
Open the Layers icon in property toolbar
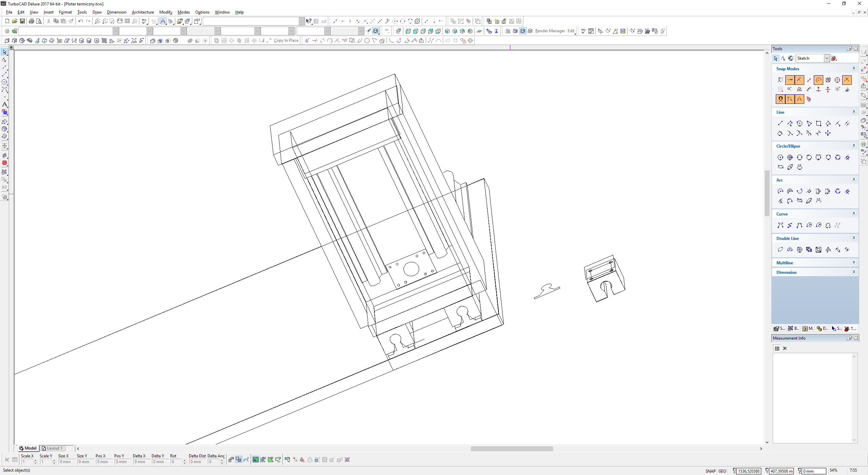tap(15, 31)
